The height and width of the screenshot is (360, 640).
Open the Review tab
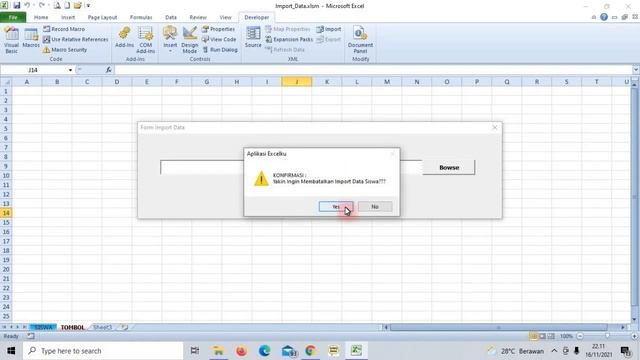(198, 17)
